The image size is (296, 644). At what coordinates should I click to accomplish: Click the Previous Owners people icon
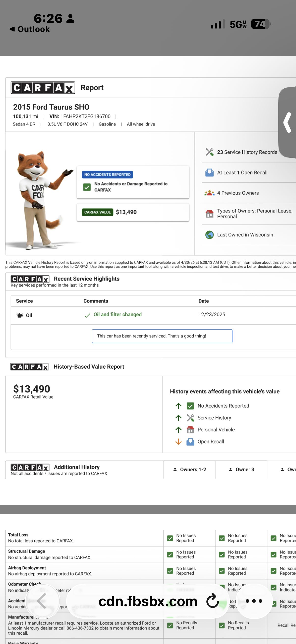[x=209, y=193]
